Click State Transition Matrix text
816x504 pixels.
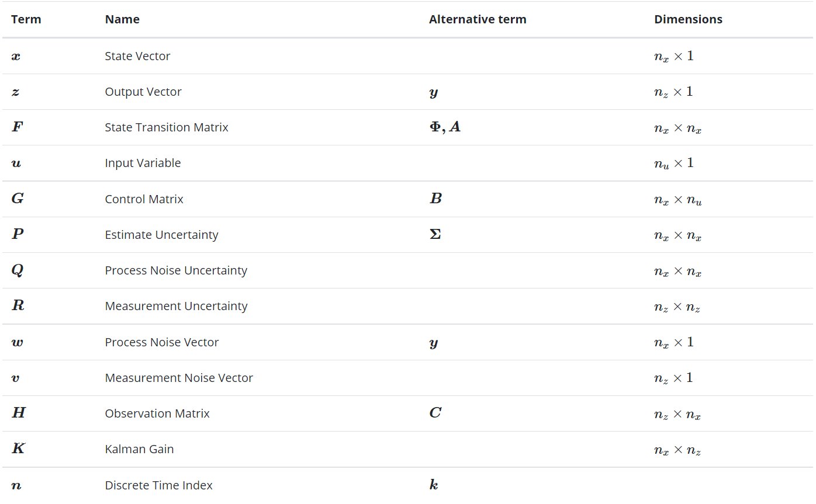pyautogui.click(x=167, y=127)
